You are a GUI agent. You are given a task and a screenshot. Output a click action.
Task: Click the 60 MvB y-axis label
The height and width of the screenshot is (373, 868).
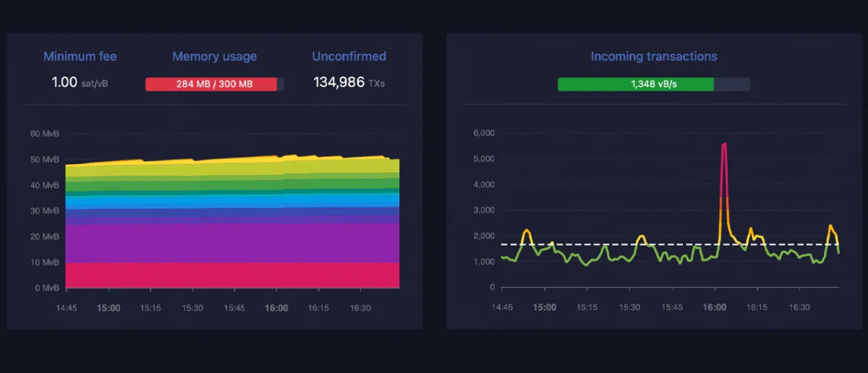tap(45, 134)
